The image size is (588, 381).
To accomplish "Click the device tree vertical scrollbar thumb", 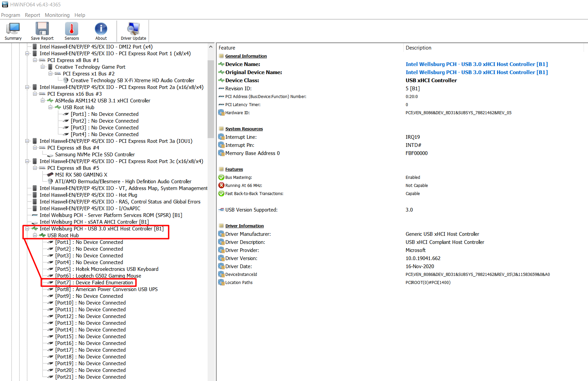I will pos(211,99).
